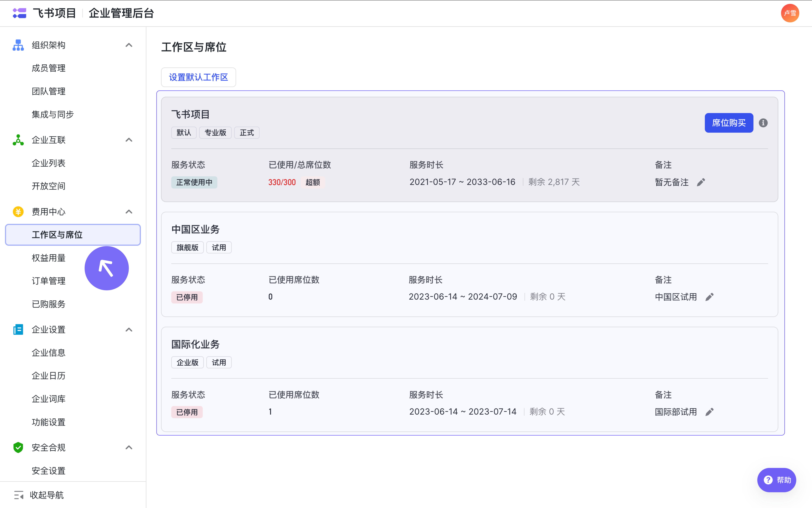
Task: Click the 国际化业务 workspace card title
Action: click(195, 344)
